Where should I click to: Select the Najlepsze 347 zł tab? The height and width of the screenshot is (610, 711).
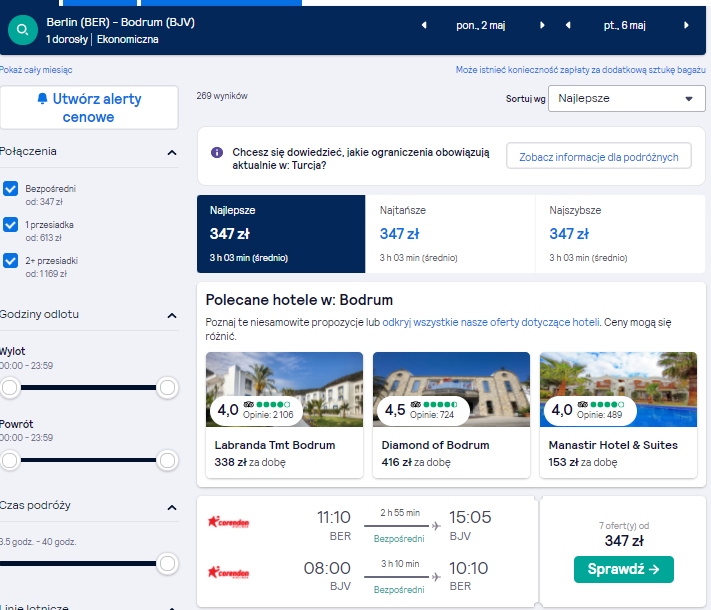click(281, 234)
